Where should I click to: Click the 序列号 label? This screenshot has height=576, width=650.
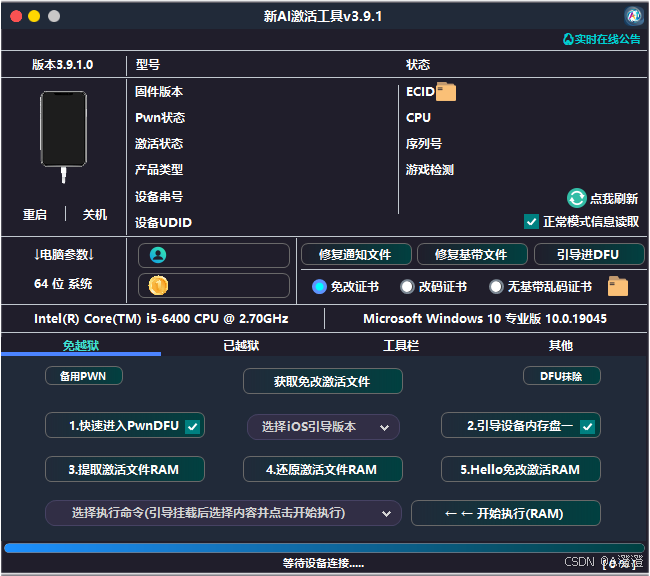click(424, 143)
